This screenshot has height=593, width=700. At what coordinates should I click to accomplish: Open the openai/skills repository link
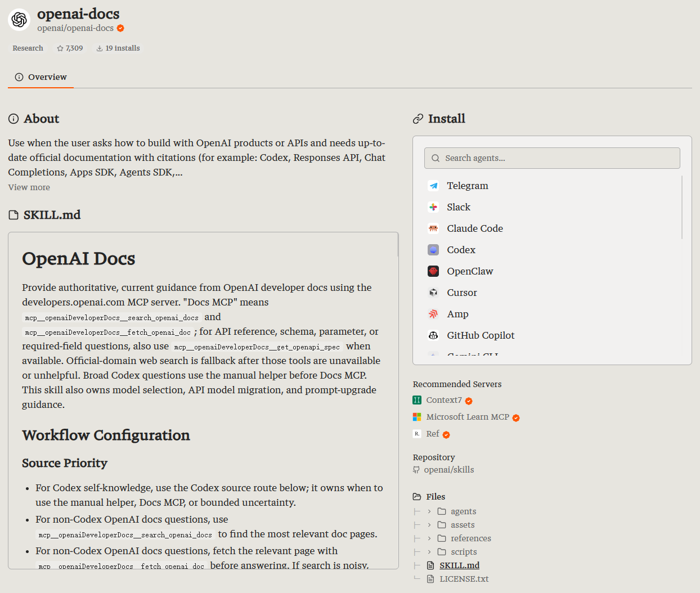(449, 470)
